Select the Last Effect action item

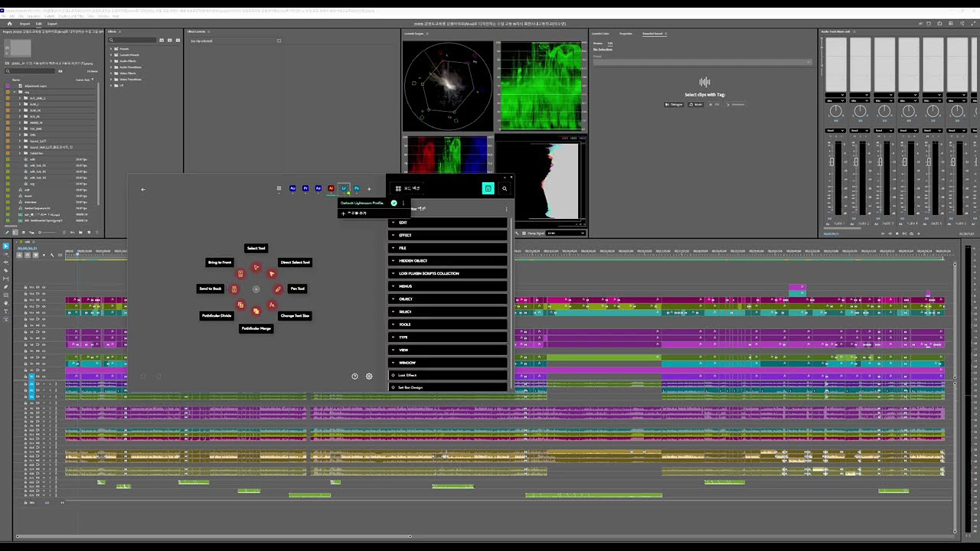pyautogui.click(x=448, y=375)
